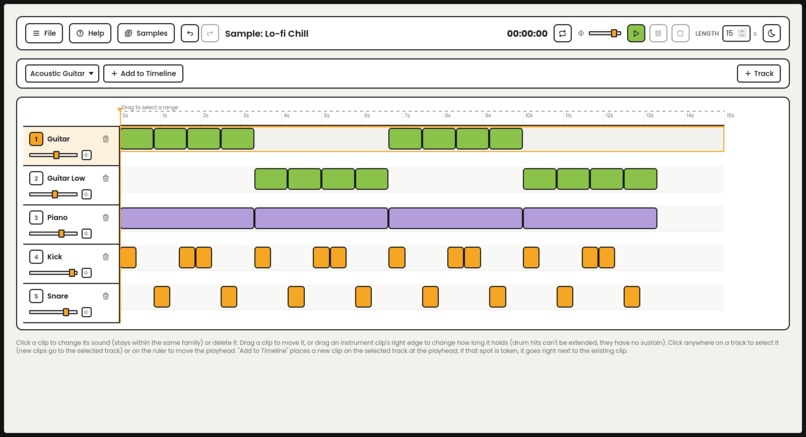The height and width of the screenshot is (437, 806).
Task: Adjust the Piano track volume slider
Action: (x=53, y=233)
